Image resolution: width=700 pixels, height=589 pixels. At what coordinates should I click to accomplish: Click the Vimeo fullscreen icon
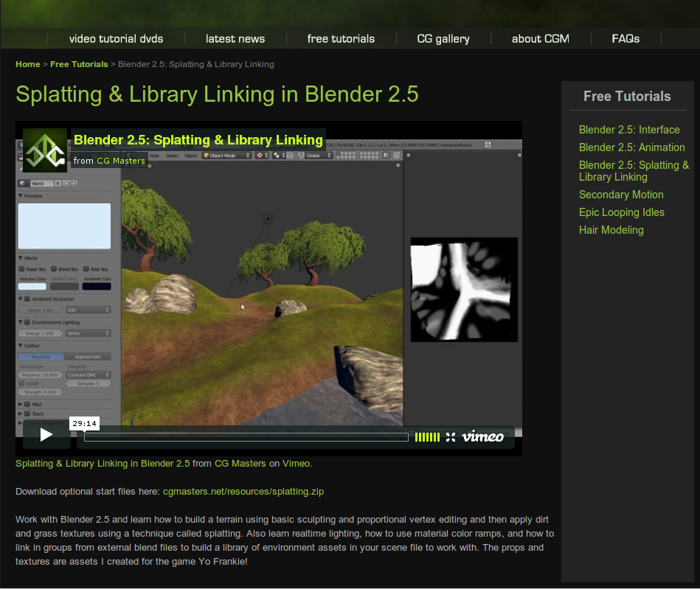point(451,436)
